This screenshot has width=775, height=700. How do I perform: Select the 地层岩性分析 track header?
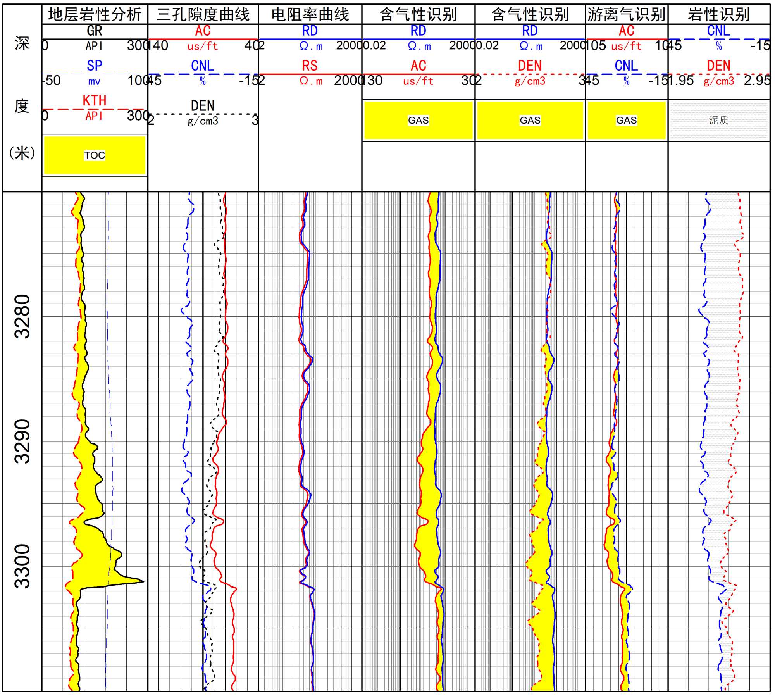point(95,15)
